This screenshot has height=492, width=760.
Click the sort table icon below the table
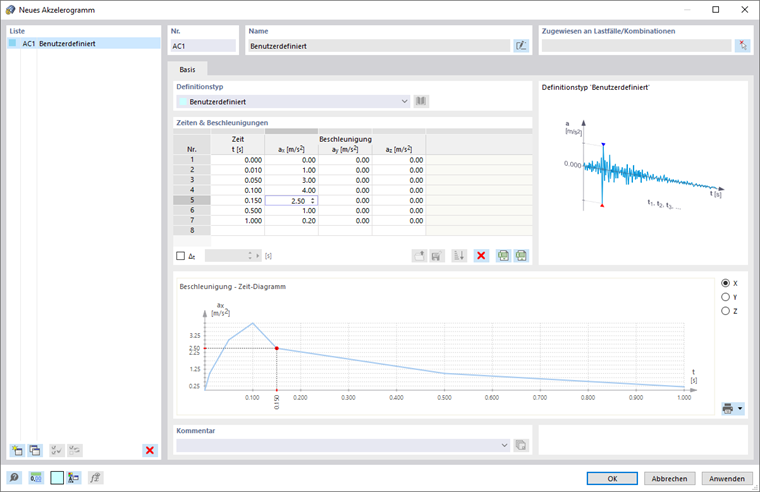click(x=459, y=255)
